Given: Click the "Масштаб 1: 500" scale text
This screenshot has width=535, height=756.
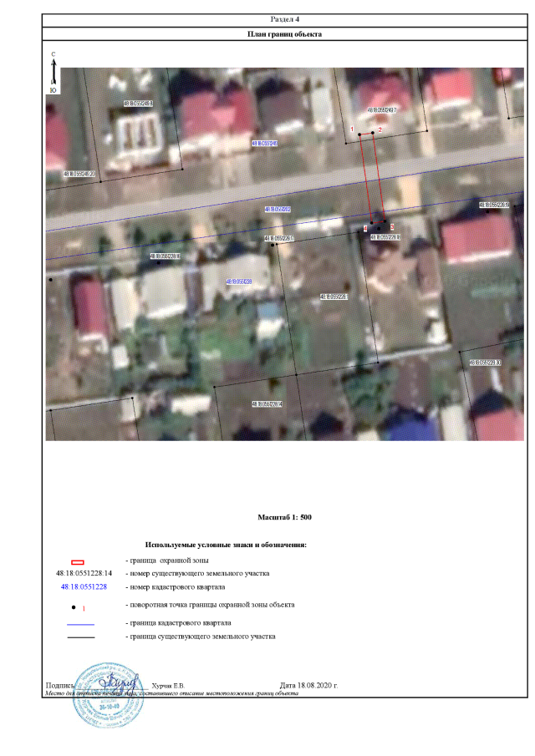Looking at the screenshot, I should [x=285, y=518].
